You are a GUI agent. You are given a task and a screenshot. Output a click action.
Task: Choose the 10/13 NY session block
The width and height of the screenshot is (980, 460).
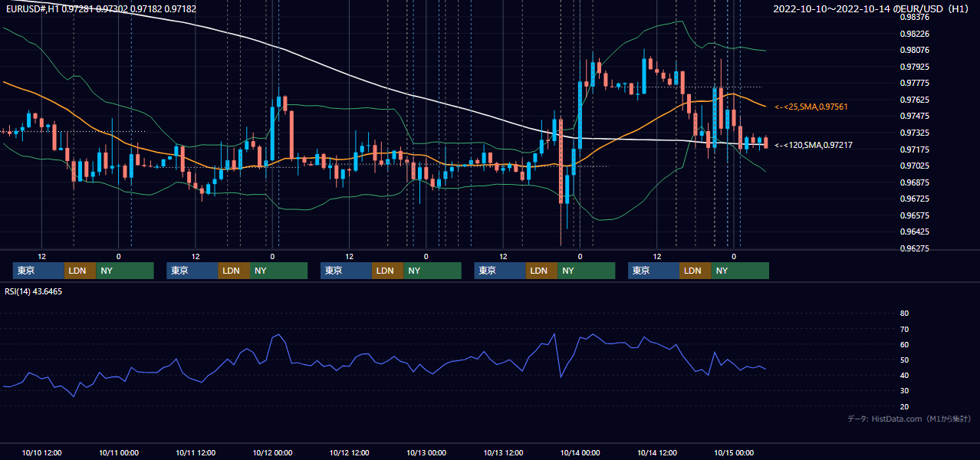586,271
